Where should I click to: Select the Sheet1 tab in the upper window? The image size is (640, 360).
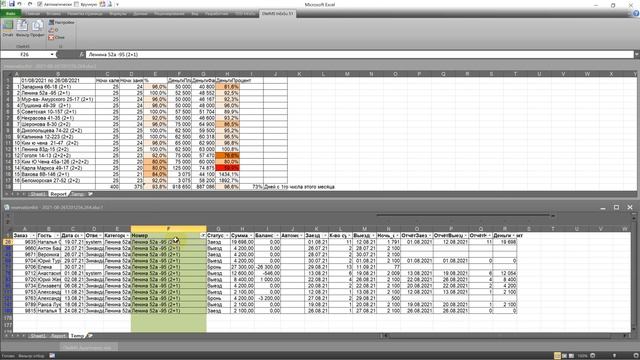tap(38, 194)
